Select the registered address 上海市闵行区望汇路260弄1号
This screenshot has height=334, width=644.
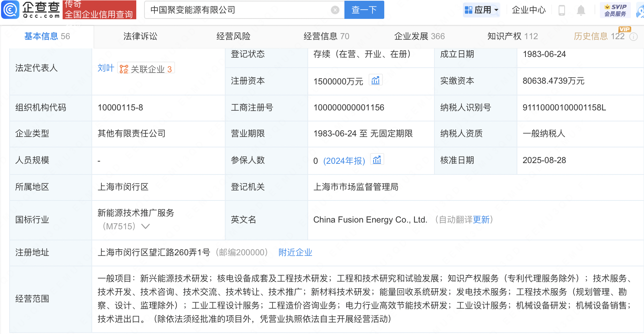pos(154,252)
